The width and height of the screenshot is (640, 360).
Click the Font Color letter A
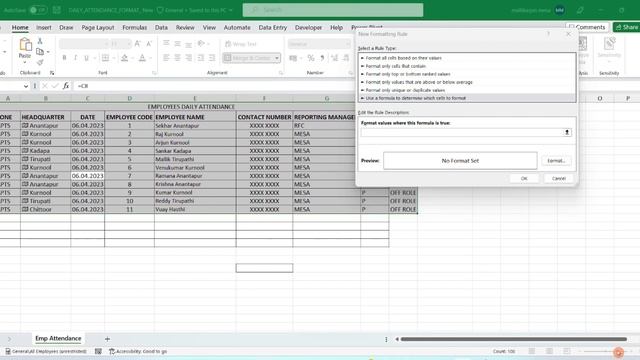[x=142, y=58]
